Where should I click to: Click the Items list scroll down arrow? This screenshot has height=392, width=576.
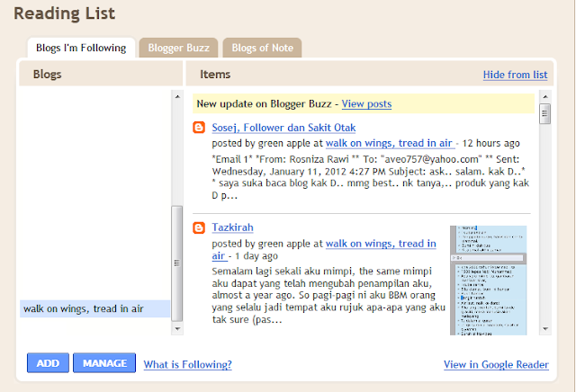click(545, 329)
